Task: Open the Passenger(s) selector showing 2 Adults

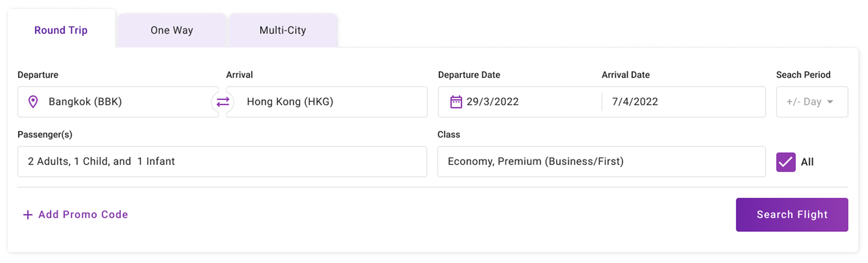Action: (x=222, y=161)
